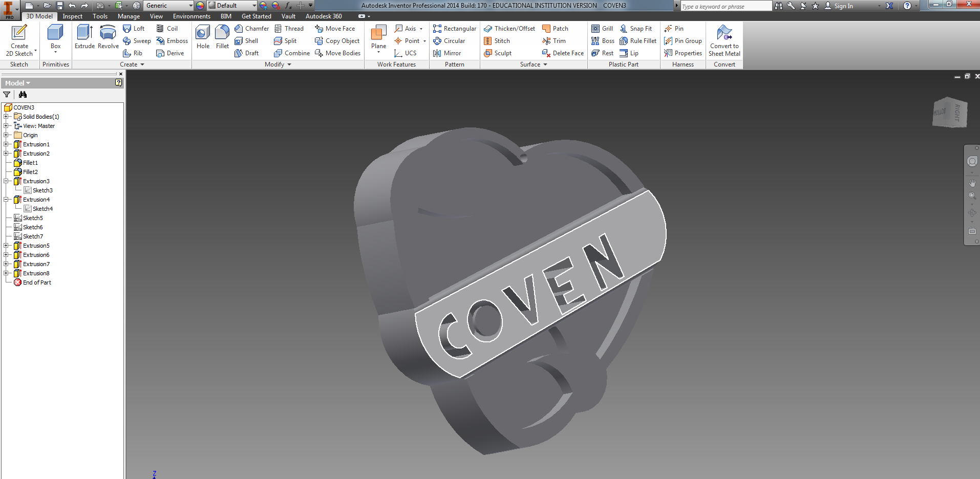980x479 pixels.
Task: Select Circular pattern tool
Action: pyautogui.click(x=449, y=41)
